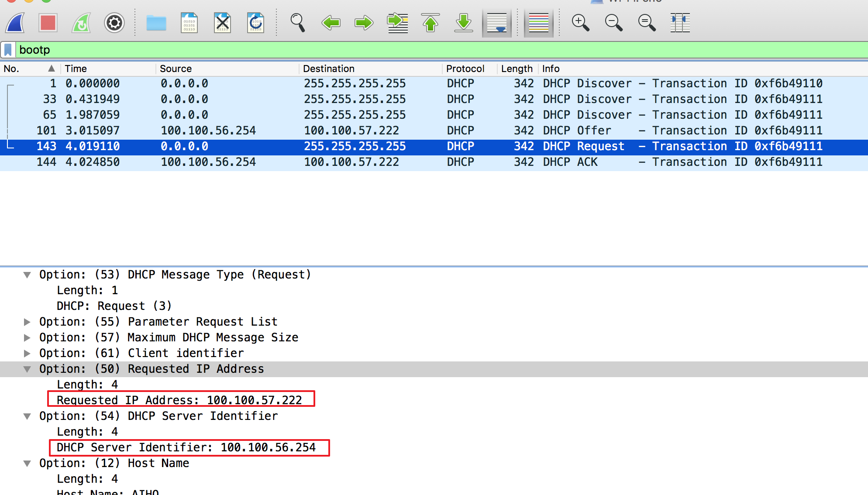Open the display filter bookmarks
The height and width of the screenshot is (495, 868).
[x=8, y=49]
